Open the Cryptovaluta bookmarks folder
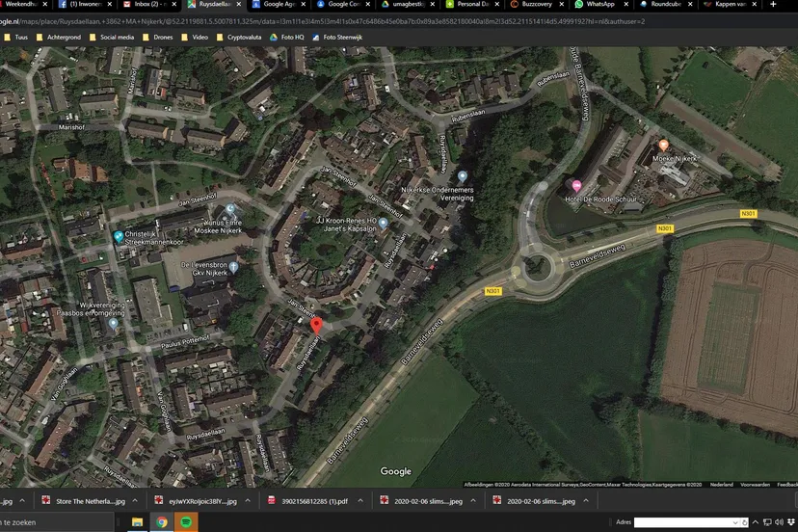798x532 pixels. (x=245, y=37)
